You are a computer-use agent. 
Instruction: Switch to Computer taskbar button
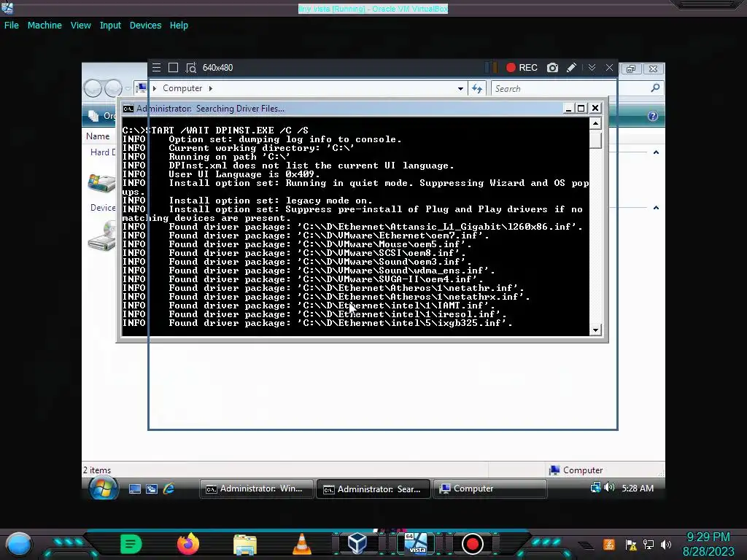[x=489, y=489]
